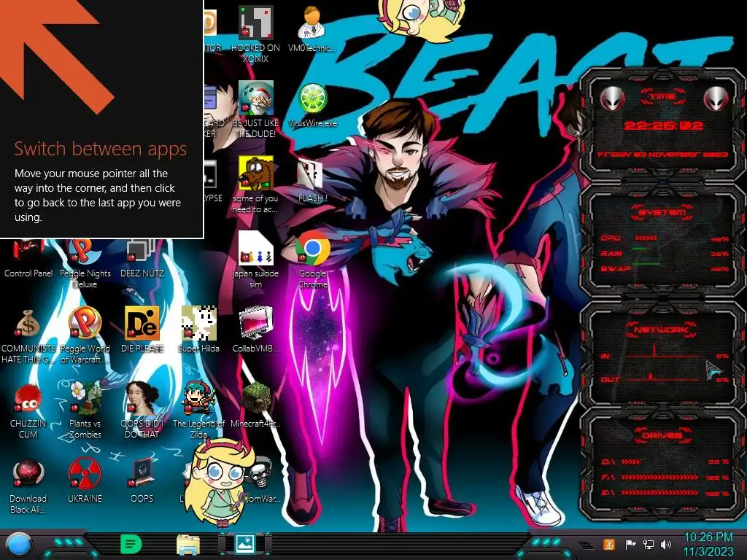Open the network status tray icon
The width and height of the screenshot is (747, 560).
tap(648, 544)
